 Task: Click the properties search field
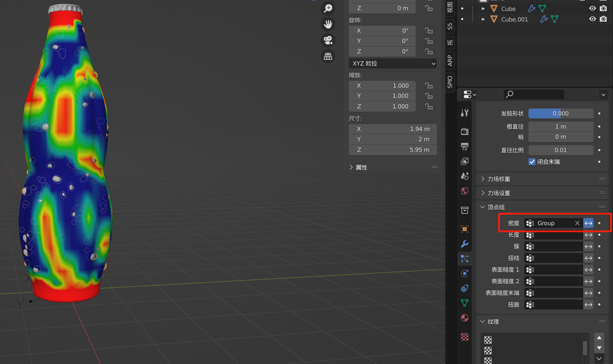tap(534, 94)
